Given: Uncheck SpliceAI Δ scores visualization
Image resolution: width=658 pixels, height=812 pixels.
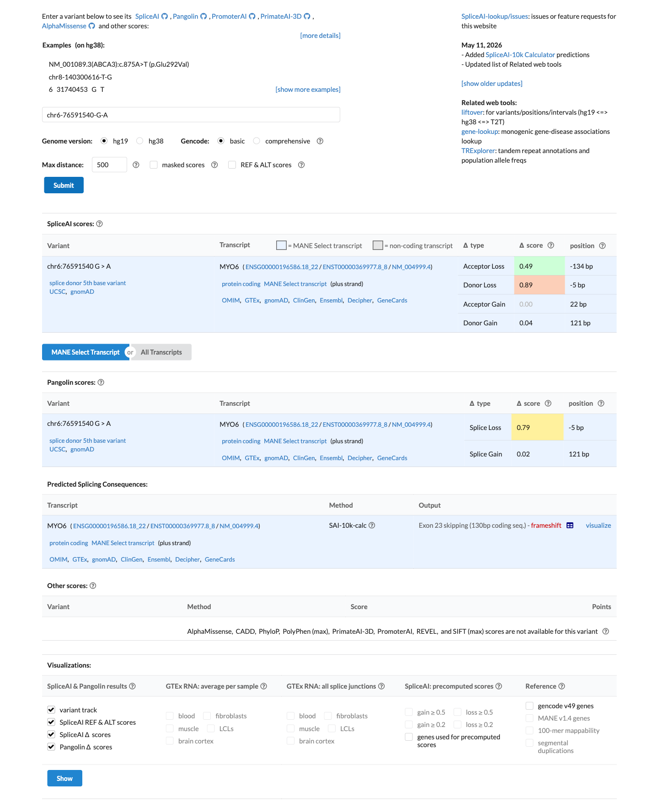Looking at the screenshot, I should (51, 734).
